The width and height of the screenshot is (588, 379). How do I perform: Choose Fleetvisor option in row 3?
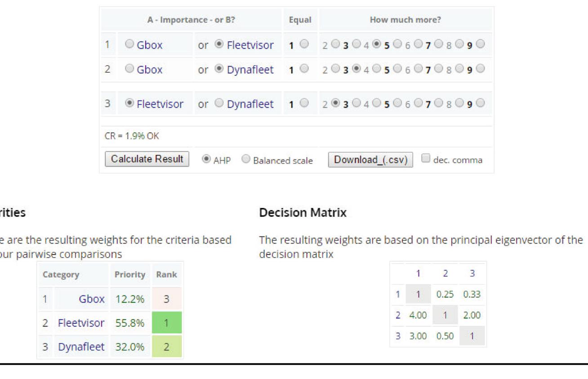129,103
